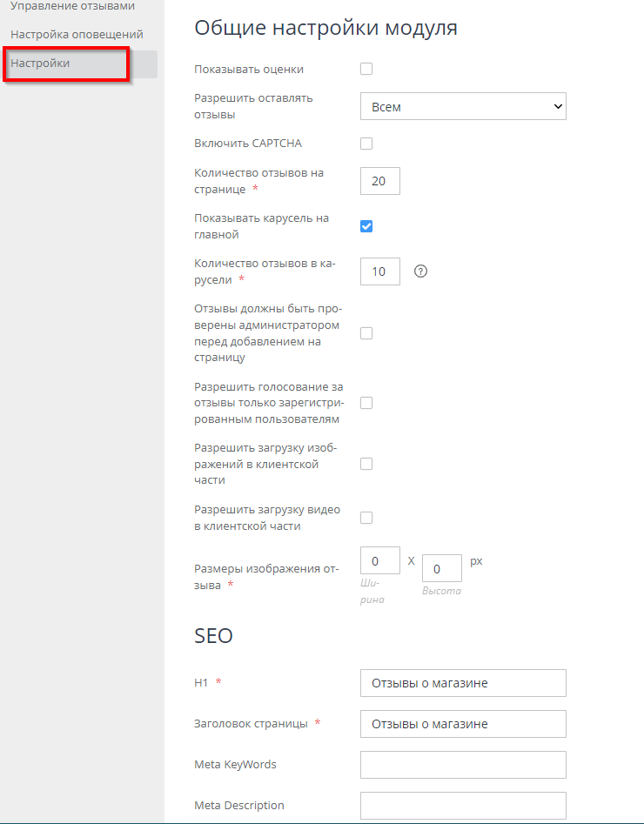The image size is (644, 824).
Task: Enable the 'Показывать оценки' checkbox
Action: pyautogui.click(x=366, y=69)
